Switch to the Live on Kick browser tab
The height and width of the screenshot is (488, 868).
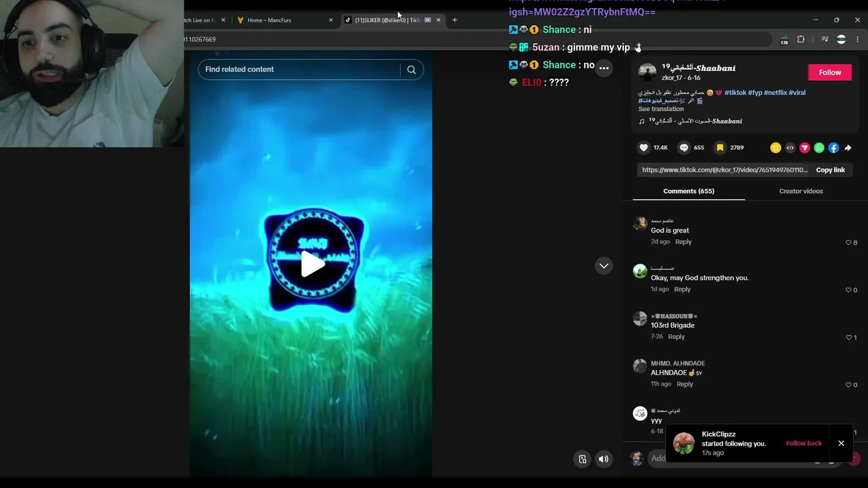tap(205, 20)
